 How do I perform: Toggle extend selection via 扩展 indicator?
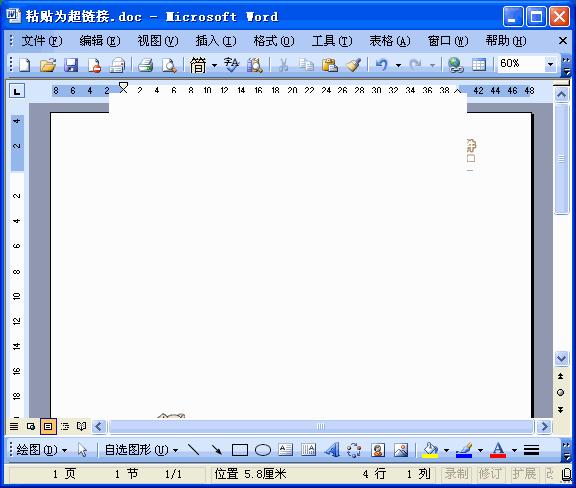(524, 474)
